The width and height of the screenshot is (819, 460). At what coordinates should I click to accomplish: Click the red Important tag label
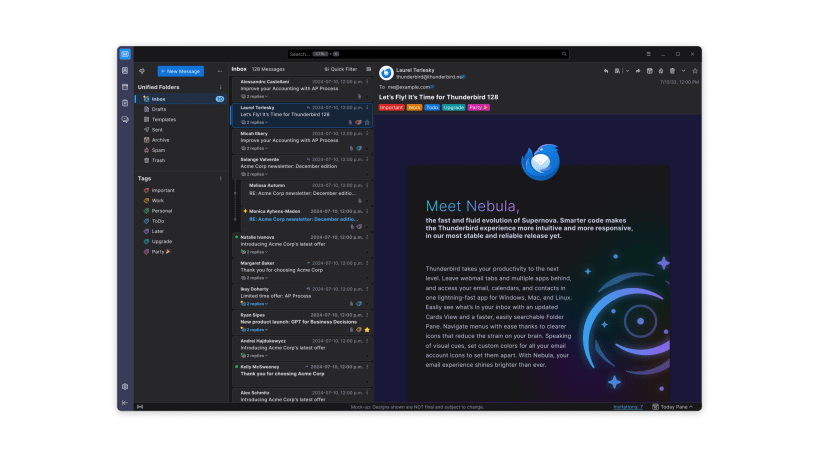coord(391,108)
